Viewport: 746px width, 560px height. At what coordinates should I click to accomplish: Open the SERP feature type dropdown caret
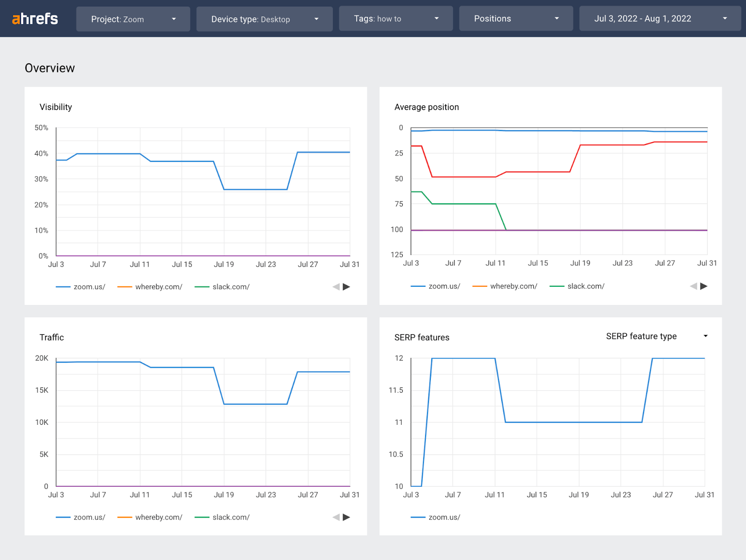[x=706, y=336]
